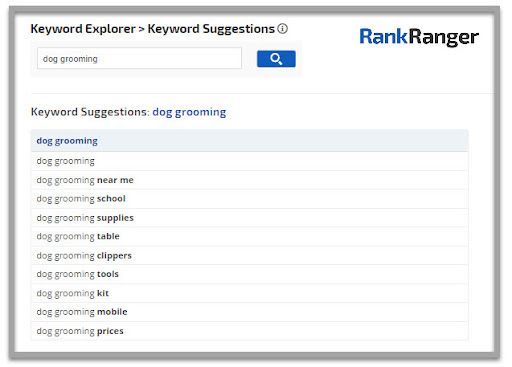This screenshot has height=367, width=512.
Task: Open the 'dog grooming prices' suggestion
Action: (x=250, y=331)
